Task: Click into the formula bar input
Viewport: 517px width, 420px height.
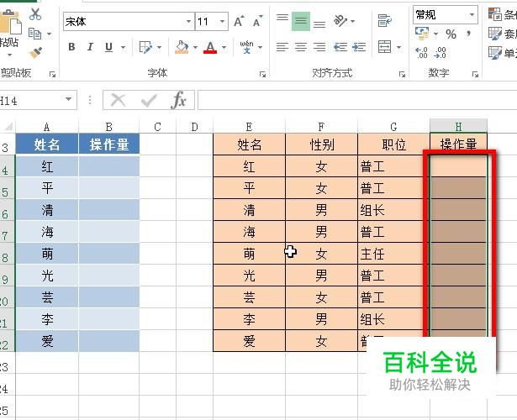Action: tap(357, 100)
